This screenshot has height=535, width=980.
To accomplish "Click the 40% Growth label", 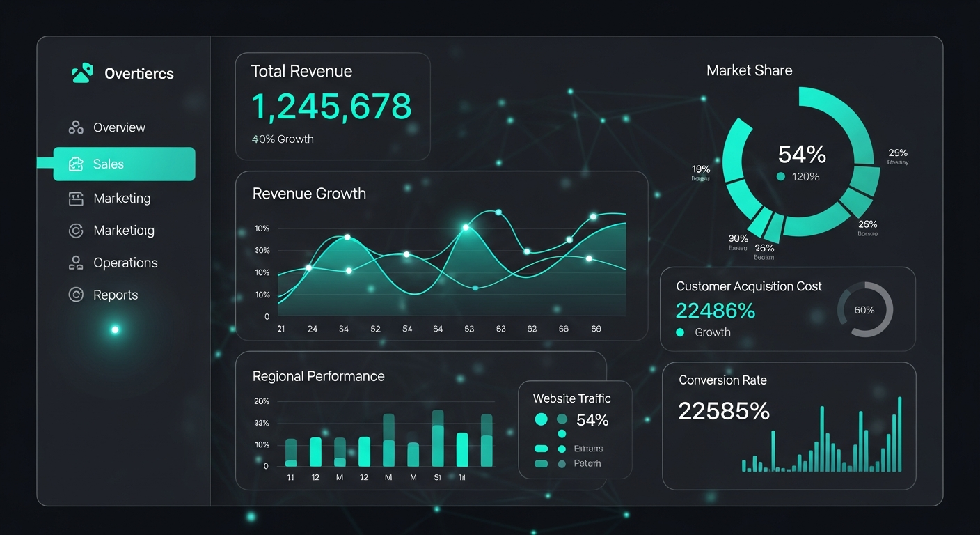I will click(283, 139).
